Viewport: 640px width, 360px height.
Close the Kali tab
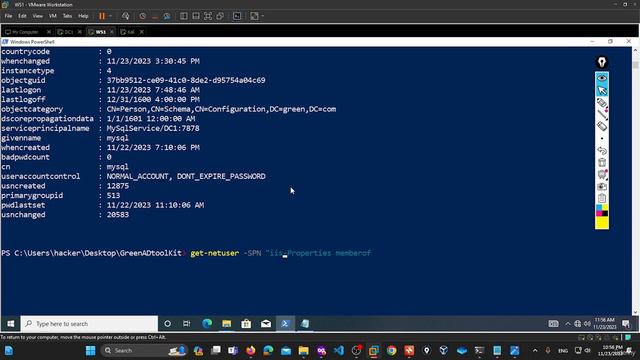(142, 32)
